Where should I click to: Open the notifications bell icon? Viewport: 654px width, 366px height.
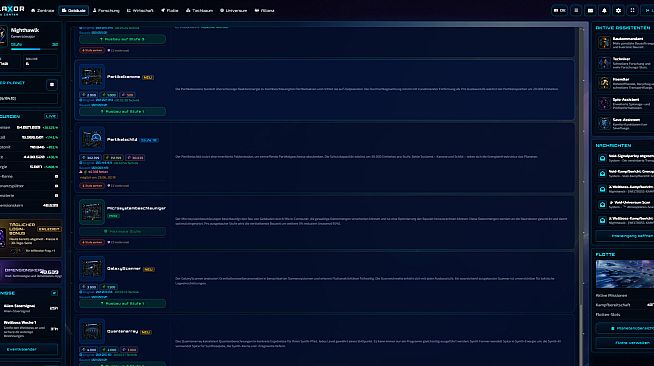pos(604,10)
